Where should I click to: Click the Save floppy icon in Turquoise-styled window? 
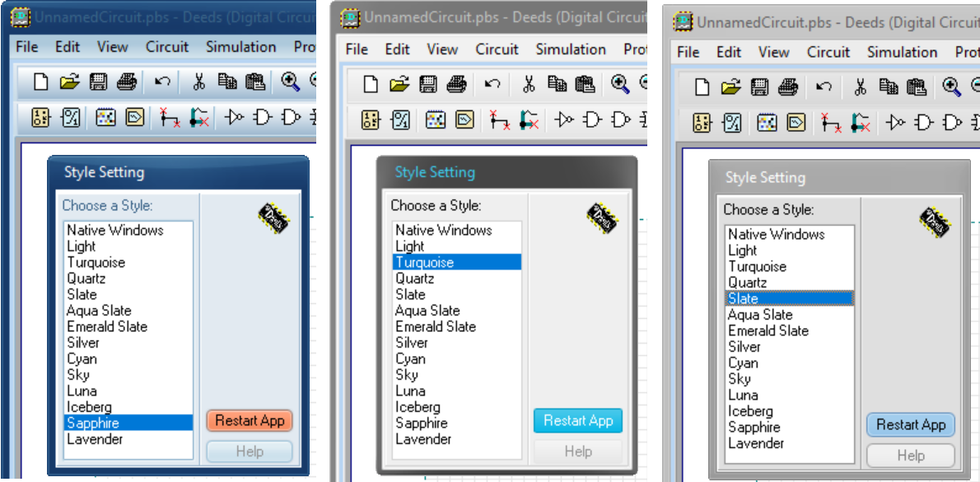[x=429, y=84]
